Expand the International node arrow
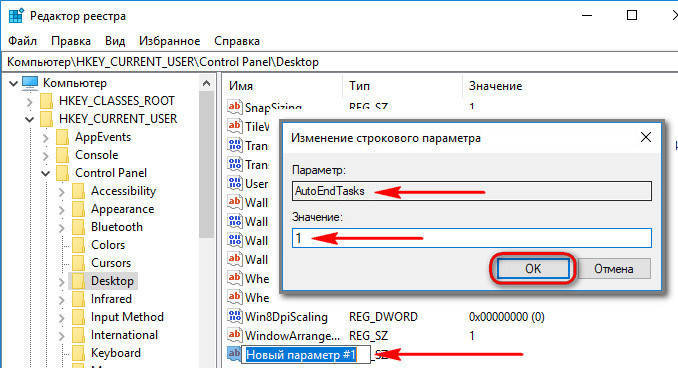The image size is (678, 368). pos(61,336)
